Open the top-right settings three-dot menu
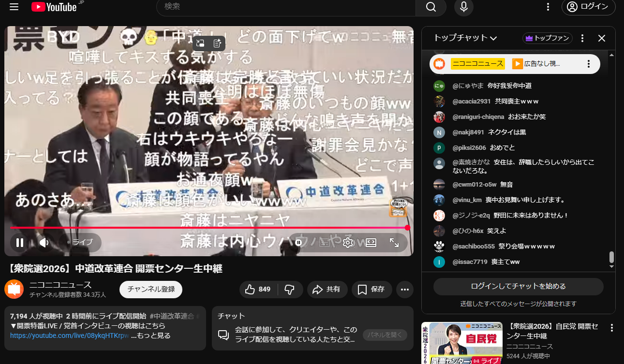The width and height of the screenshot is (624, 364). tap(548, 7)
